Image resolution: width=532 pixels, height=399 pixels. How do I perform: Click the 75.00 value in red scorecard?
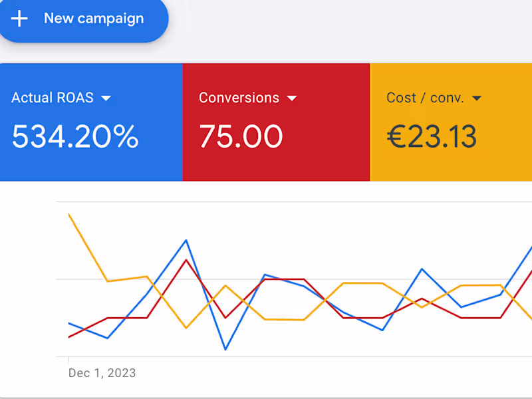241,137
